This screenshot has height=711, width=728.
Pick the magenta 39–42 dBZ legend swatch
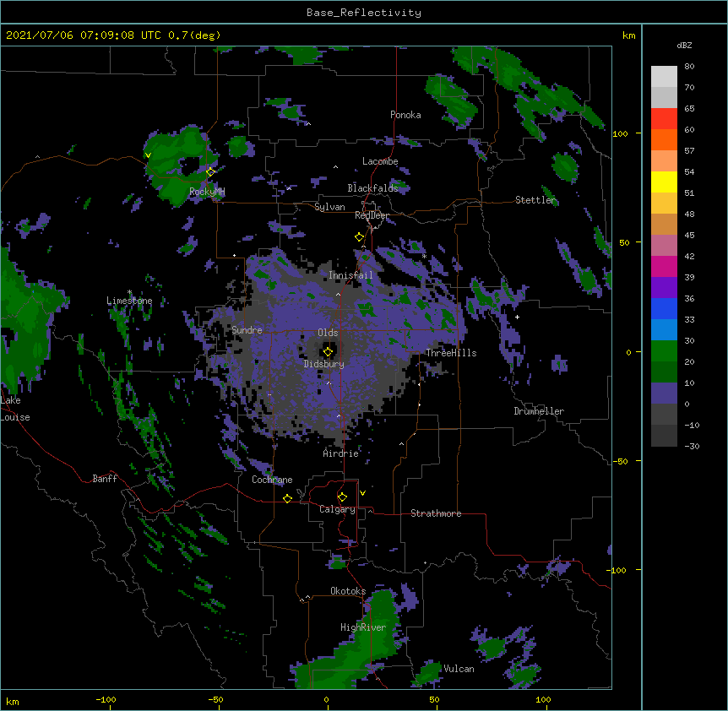664,266
